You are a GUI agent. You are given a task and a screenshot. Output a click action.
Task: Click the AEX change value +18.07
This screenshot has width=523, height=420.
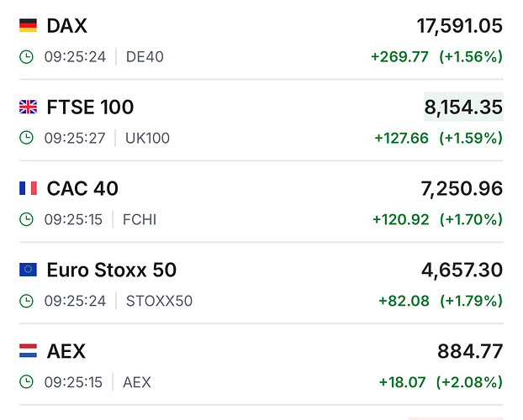pyautogui.click(x=404, y=382)
